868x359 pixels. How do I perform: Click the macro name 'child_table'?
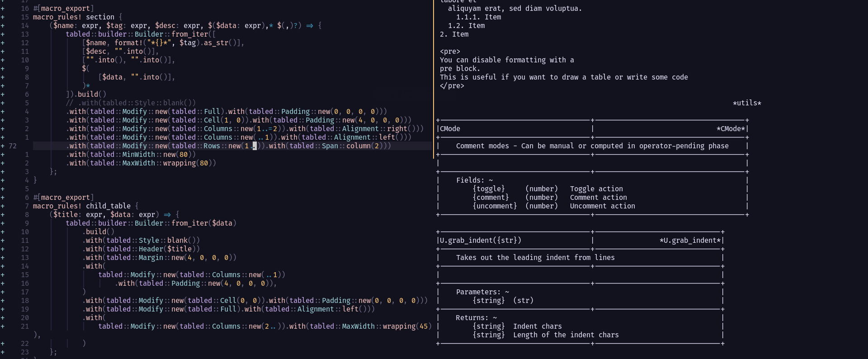(108, 206)
